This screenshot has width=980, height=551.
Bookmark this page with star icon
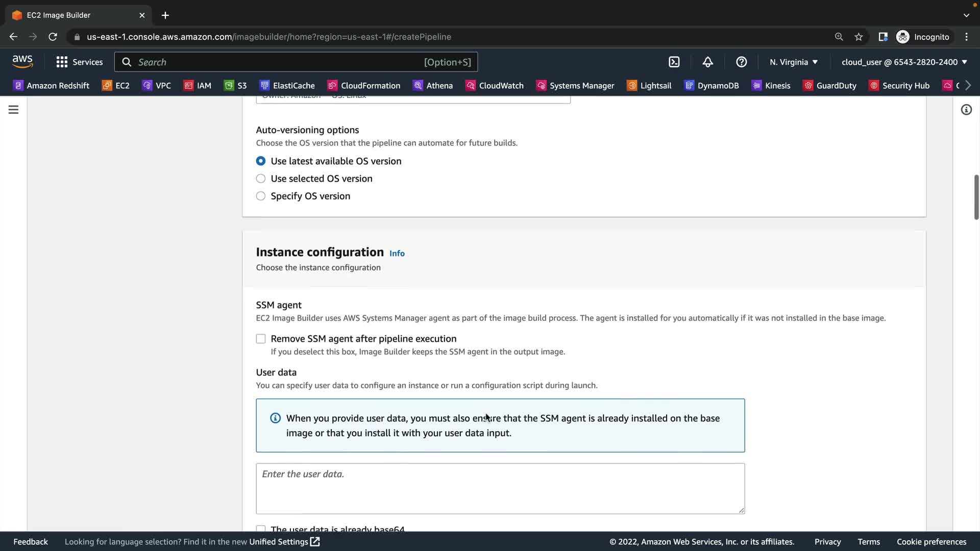859,37
